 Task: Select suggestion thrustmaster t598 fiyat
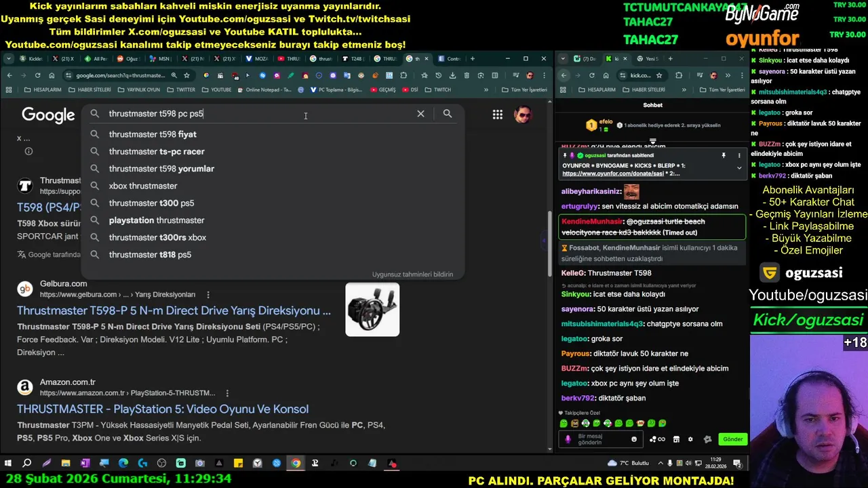(273, 134)
